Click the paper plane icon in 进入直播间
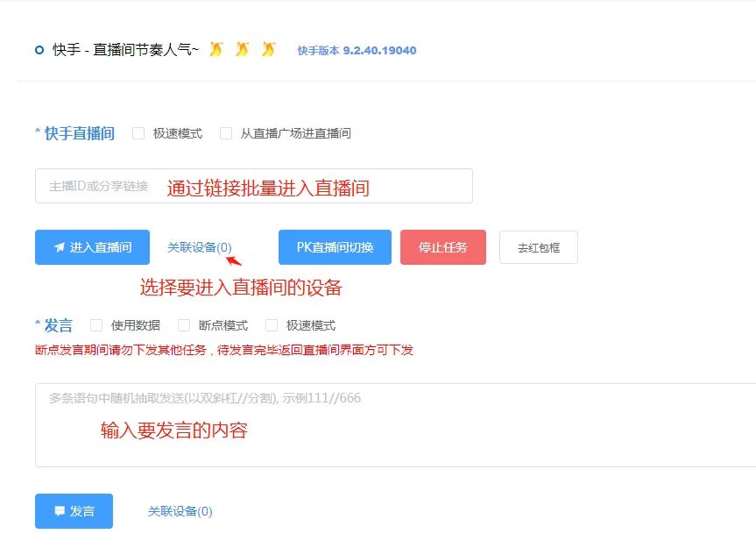 tap(60, 247)
